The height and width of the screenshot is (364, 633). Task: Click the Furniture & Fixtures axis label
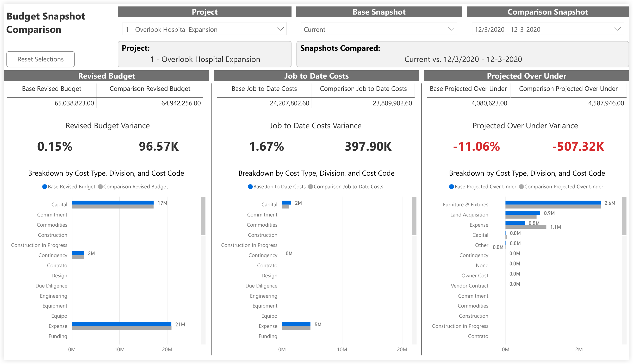coord(466,205)
